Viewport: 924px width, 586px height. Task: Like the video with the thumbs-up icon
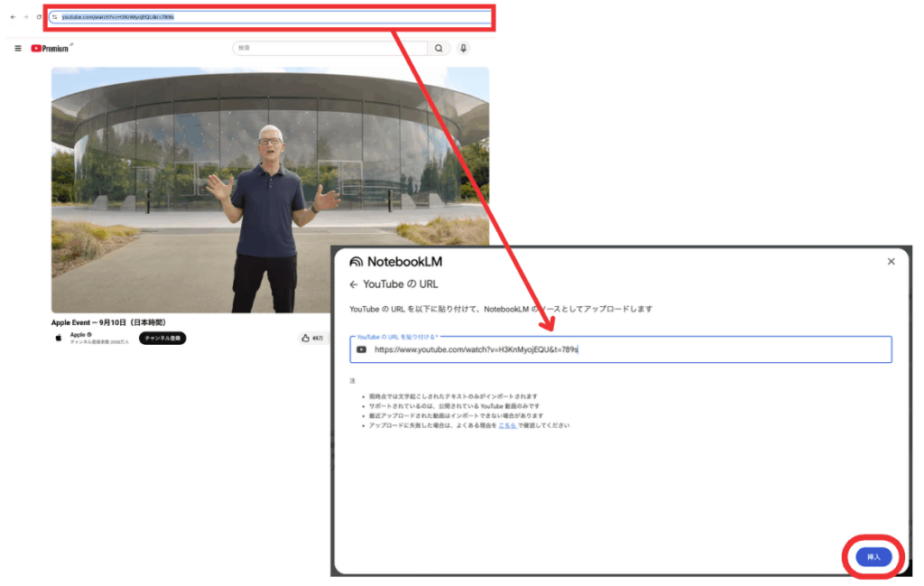(306, 339)
